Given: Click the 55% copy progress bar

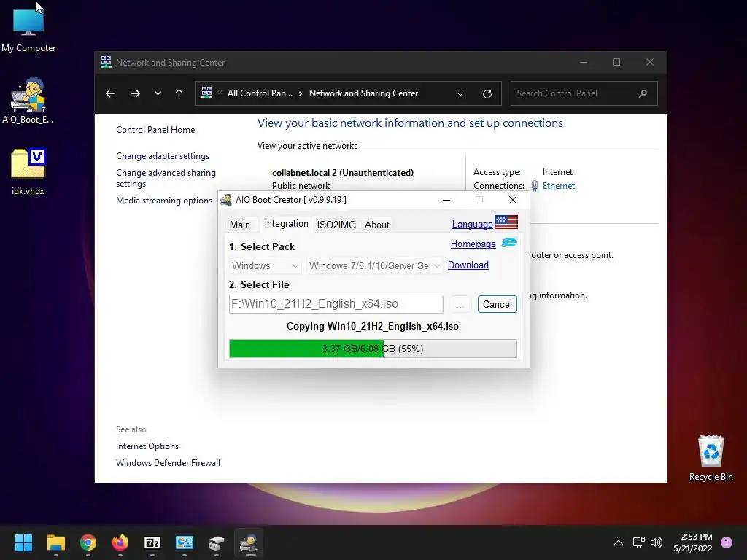Looking at the screenshot, I should (x=373, y=349).
